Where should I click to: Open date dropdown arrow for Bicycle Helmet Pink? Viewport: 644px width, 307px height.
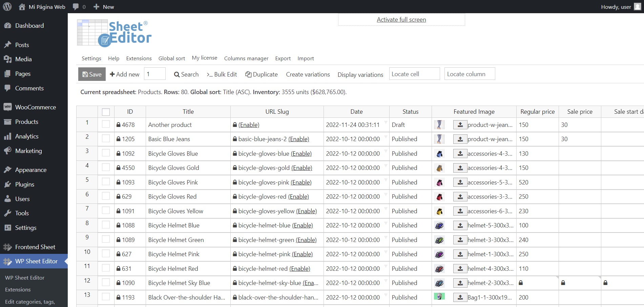point(386,252)
